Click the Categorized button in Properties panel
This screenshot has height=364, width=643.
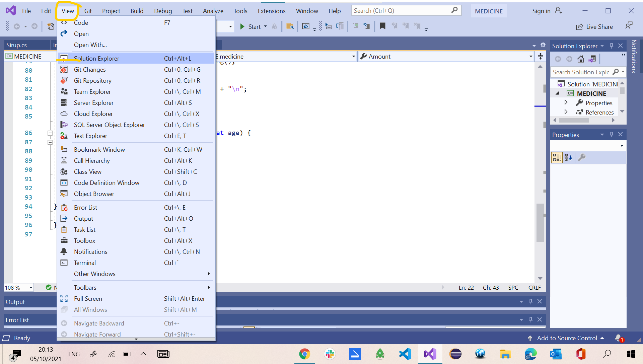[x=557, y=157]
